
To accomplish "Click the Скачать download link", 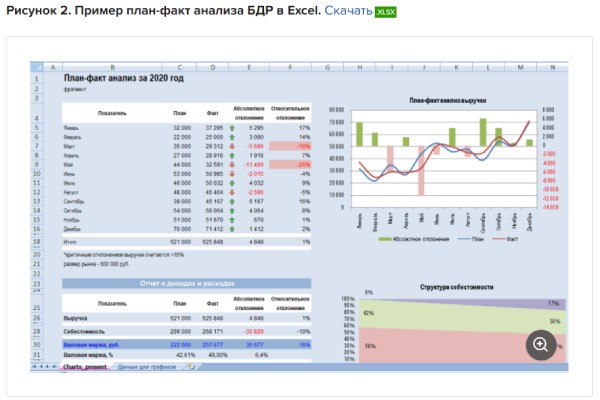I will pyautogui.click(x=346, y=11).
